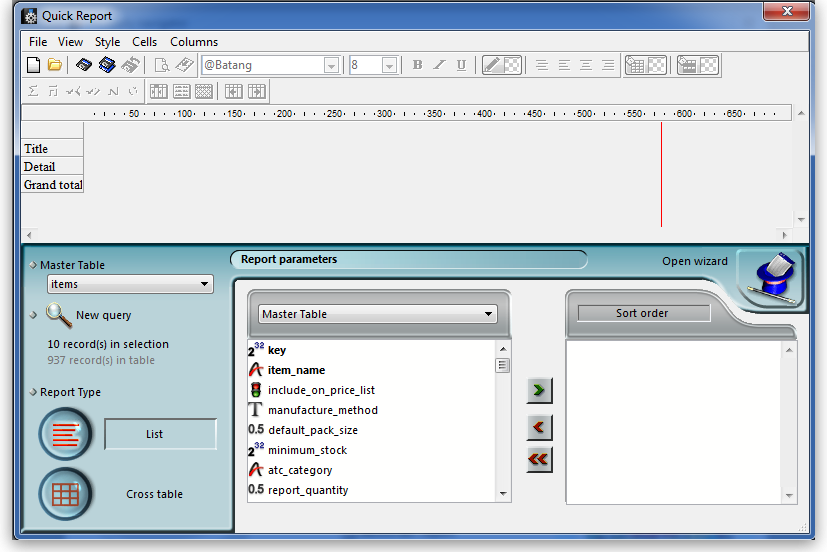Click the green add-field arrow

tap(539, 390)
